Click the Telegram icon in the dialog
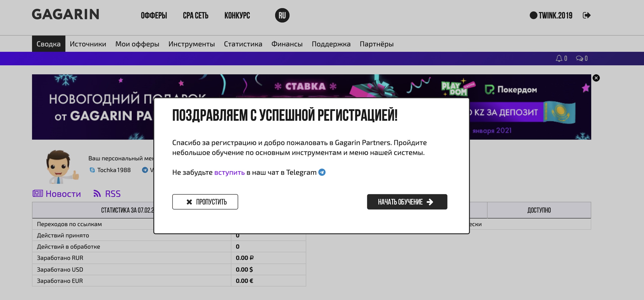 coord(322,172)
